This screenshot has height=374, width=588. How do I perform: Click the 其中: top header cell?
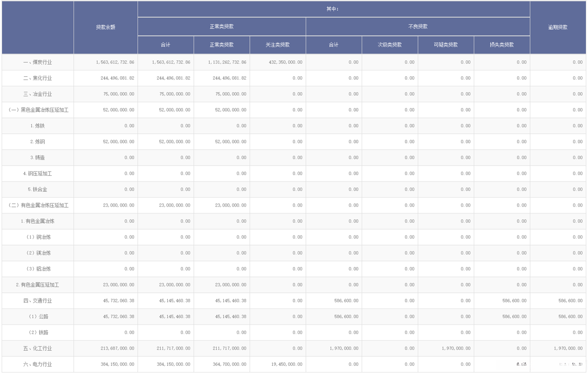click(333, 9)
